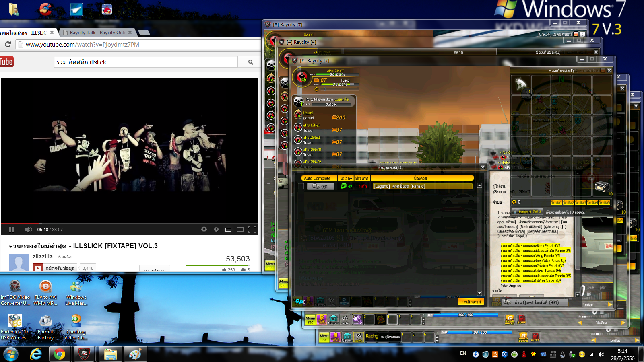This screenshot has width=644, height=362.
Task: Select the black box item in inventory
Action: click(602, 186)
